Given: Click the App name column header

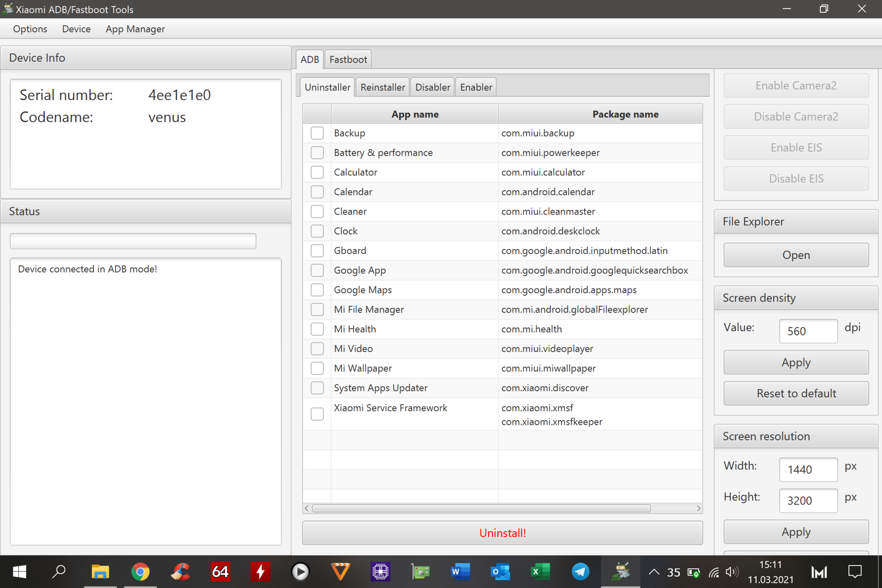Looking at the screenshot, I should (415, 114).
